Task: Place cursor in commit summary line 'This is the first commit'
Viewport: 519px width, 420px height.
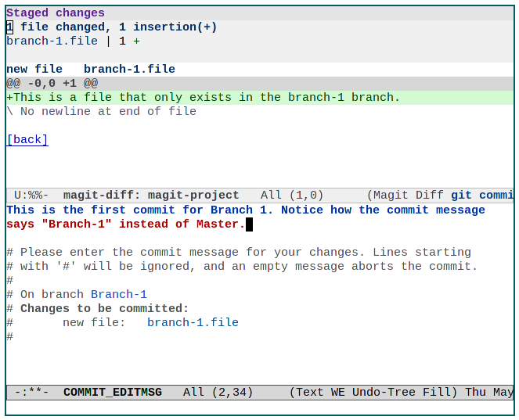Action: 246,210
